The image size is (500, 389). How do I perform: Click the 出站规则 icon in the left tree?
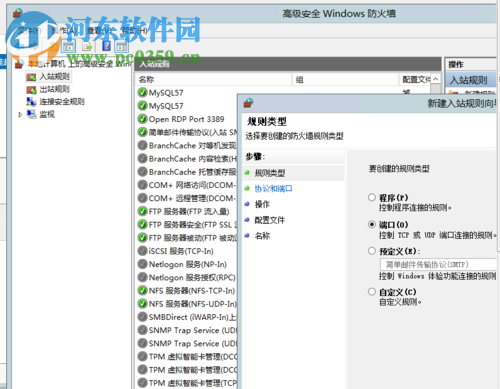31,89
